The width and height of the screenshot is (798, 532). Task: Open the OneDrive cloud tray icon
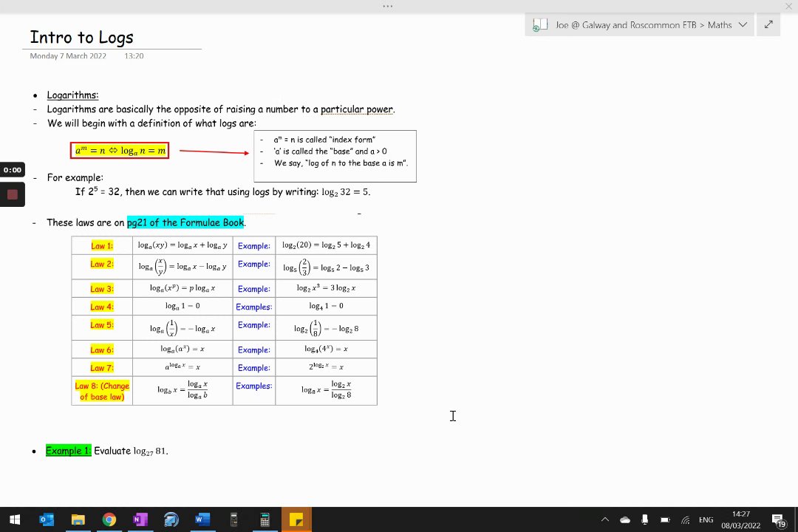coord(625,519)
